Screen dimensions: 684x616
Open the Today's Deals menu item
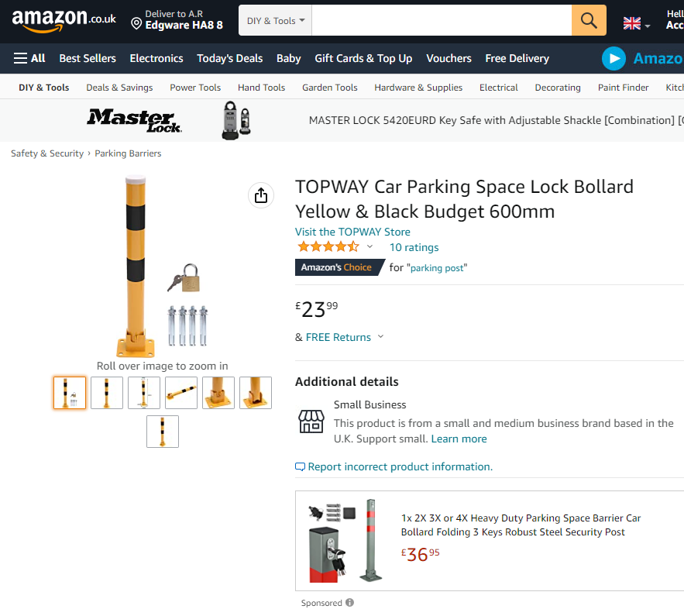coord(229,58)
